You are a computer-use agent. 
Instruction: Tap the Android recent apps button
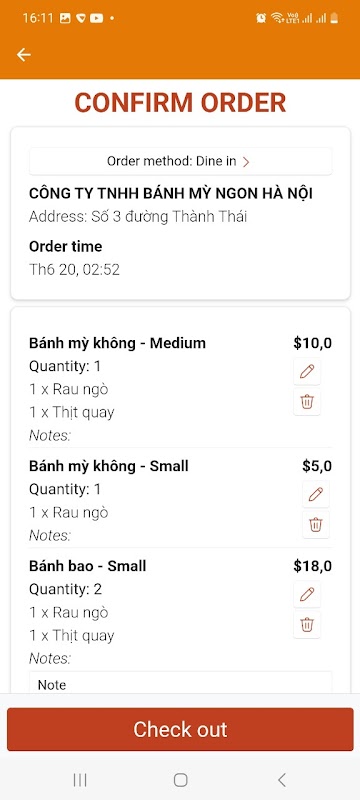(80, 779)
